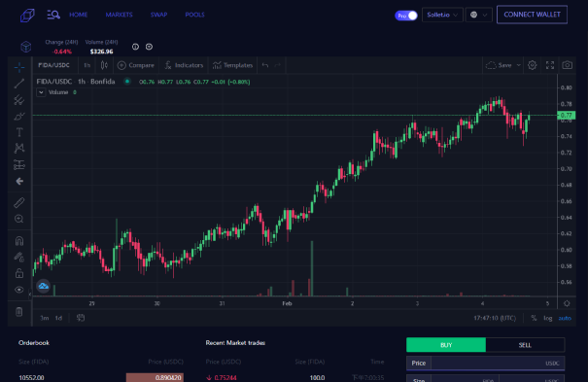The image size is (588, 382).
Task: Open the market search icon
Action: tap(53, 15)
